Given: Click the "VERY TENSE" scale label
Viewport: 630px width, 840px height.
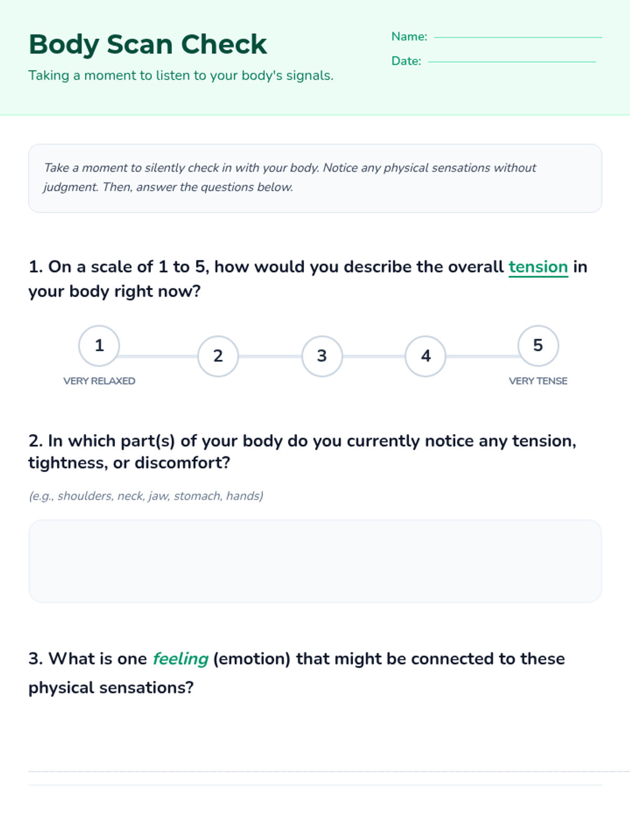Looking at the screenshot, I should point(538,381).
